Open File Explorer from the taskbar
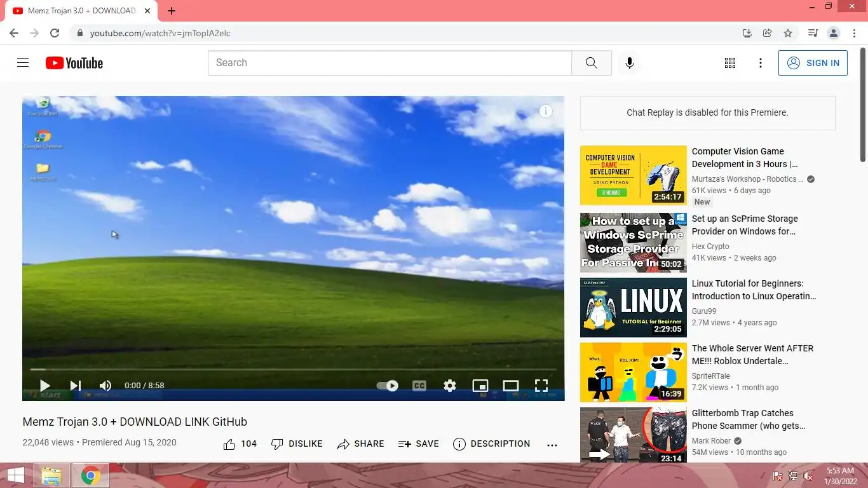 (51, 475)
